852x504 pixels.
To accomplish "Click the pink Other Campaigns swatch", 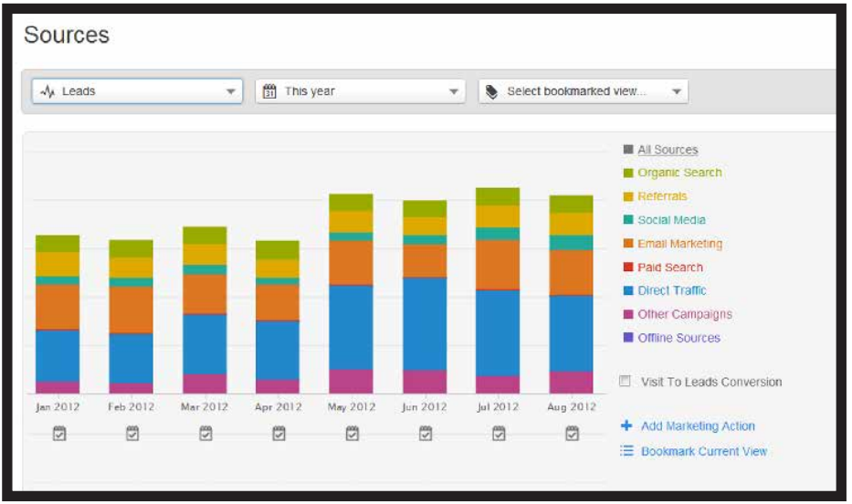I will pyautogui.click(x=628, y=314).
